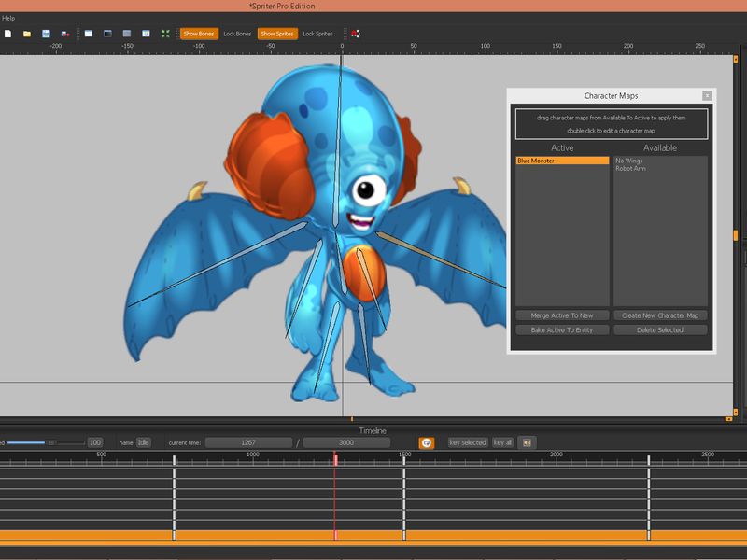The height and width of the screenshot is (560, 747).
Task: Click the monster's white eye sprite
Action: pyautogui.click(x=368, y=190)
